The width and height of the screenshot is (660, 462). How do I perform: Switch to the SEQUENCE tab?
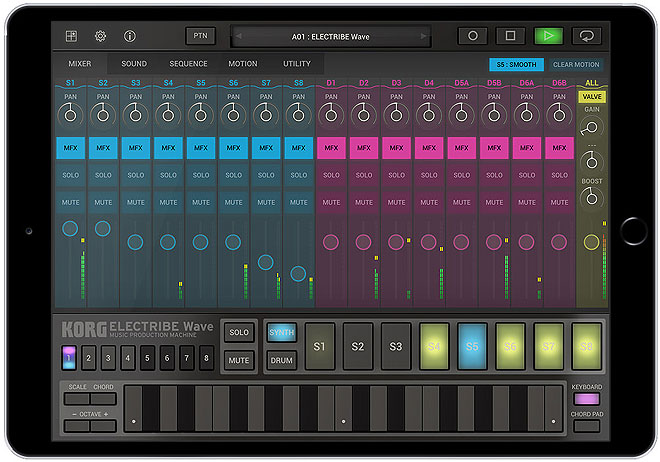coord(188,64)
